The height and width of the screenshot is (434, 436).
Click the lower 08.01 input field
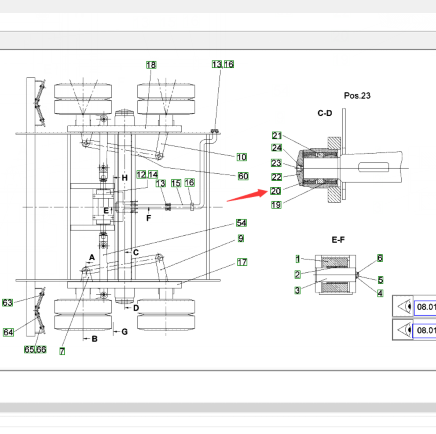(425, 330)
